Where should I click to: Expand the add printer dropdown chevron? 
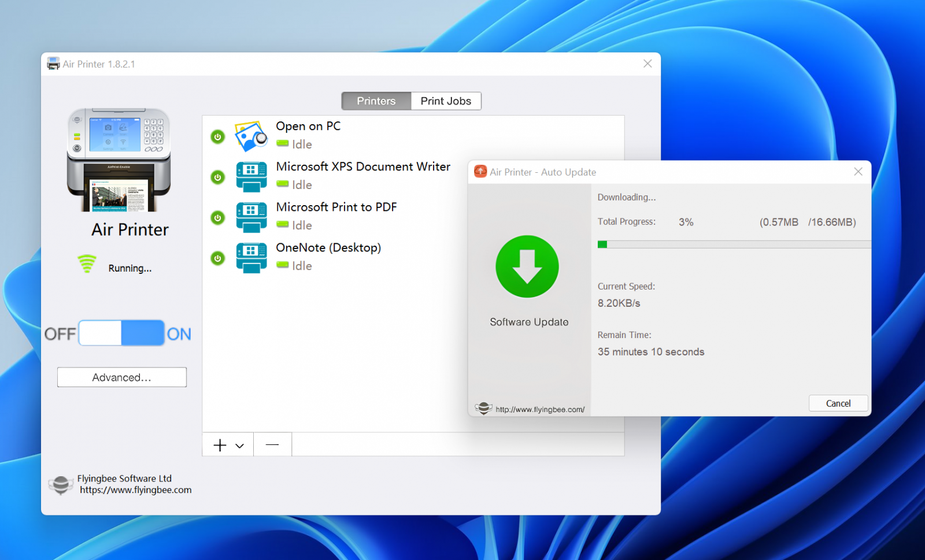[x=239, y=446]
